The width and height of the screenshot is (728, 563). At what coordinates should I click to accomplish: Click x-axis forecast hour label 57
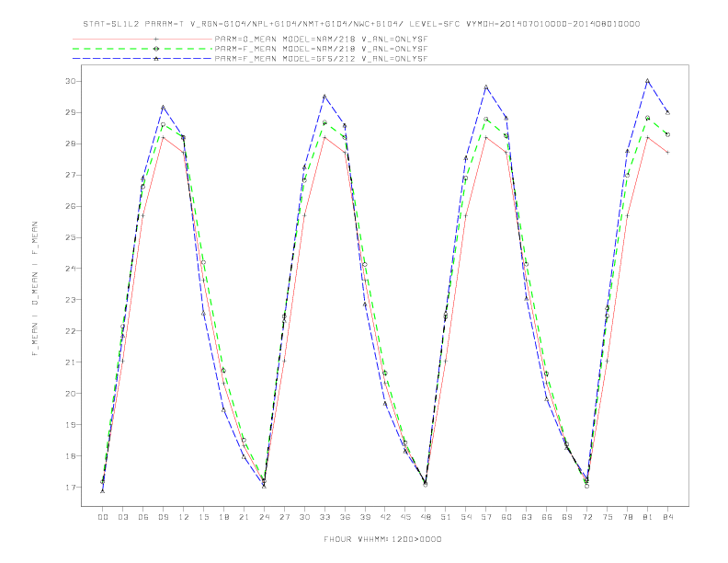[x=486, y=517]
